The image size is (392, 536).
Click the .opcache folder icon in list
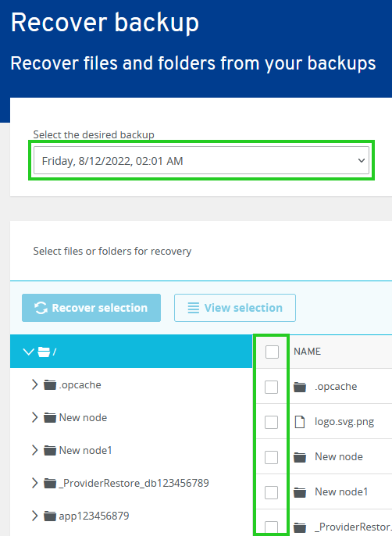click(300, 388)
